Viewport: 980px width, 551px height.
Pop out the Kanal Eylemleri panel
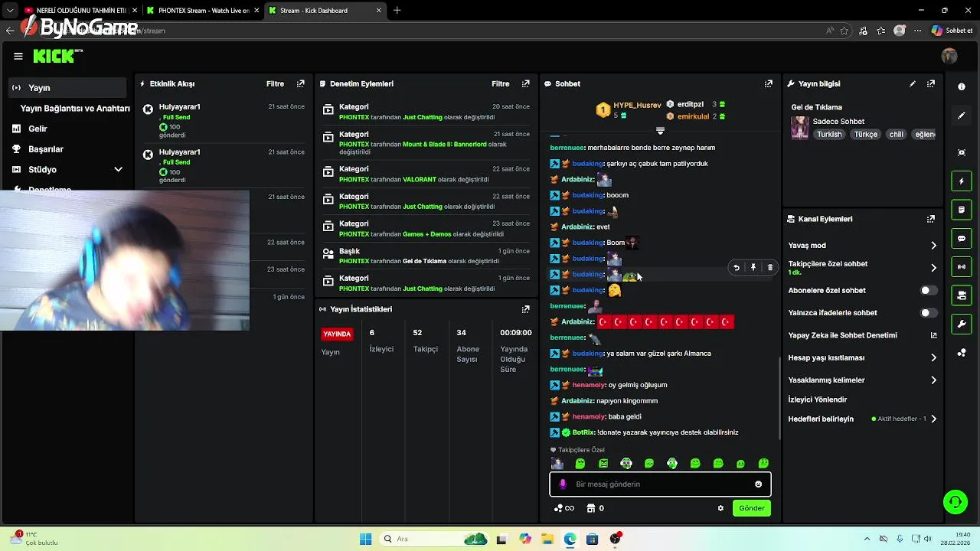click(x=930, y=219)
